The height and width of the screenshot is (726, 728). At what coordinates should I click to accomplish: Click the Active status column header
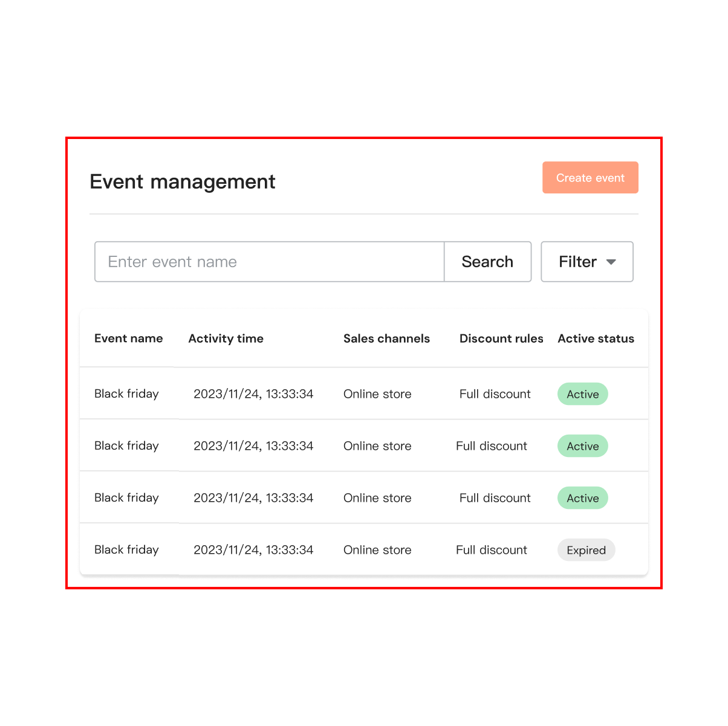[595, 339]
